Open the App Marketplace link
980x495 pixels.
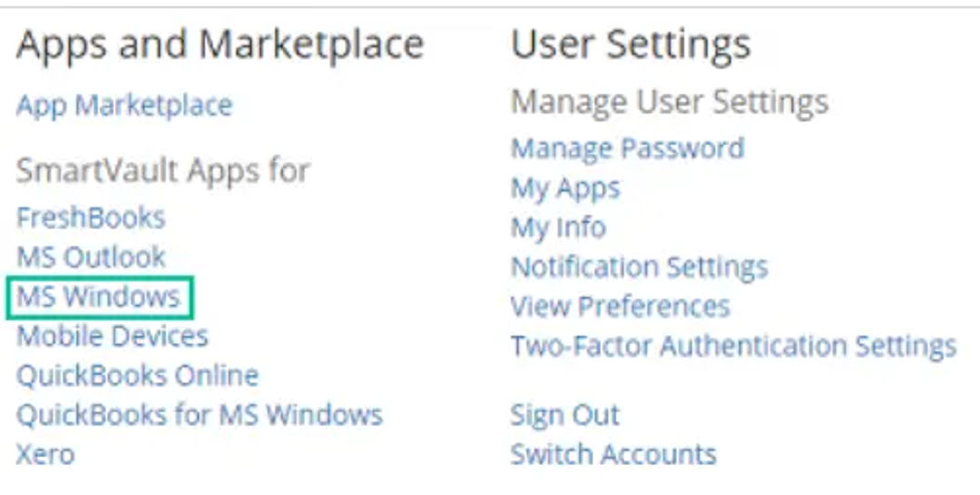pyautogui.click(x=124, y=105)
